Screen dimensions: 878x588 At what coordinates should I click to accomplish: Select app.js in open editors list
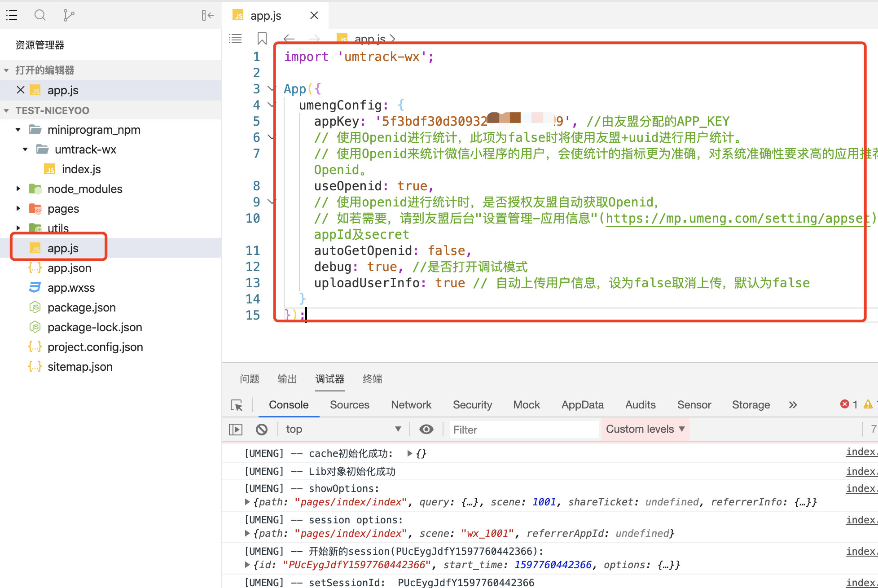pos(63,90)
